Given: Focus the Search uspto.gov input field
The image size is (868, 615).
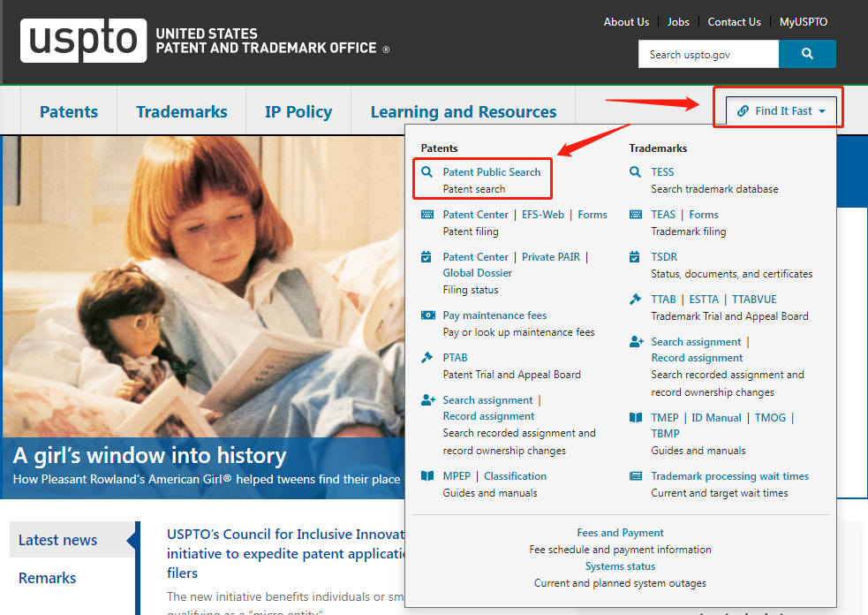Looking at the screenshot, I should (708, 54).
